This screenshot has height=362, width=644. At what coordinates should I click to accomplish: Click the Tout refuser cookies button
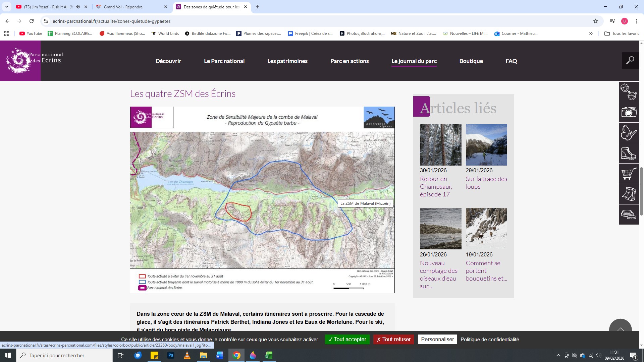click(393, 339)
